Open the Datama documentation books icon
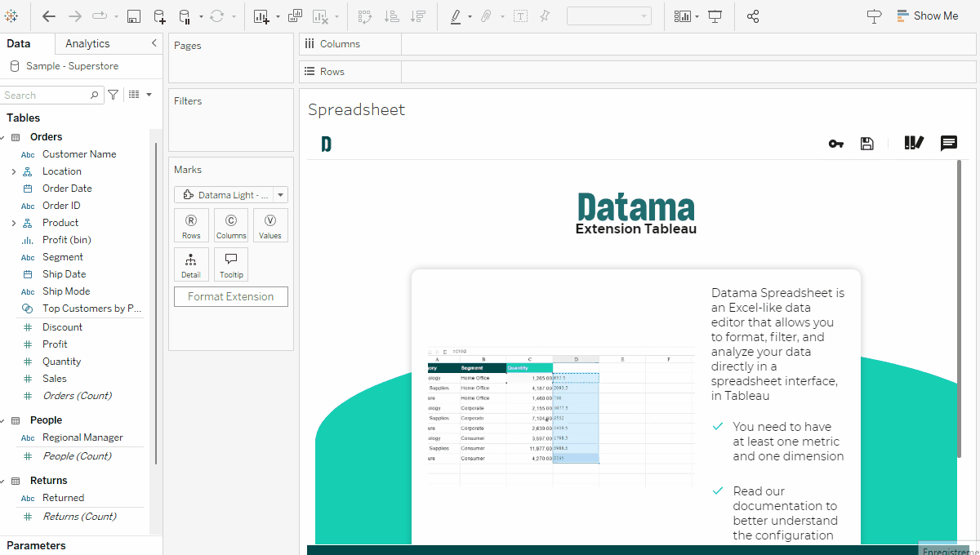The width and height of the screenshot is (980, 555). [914, 144]
